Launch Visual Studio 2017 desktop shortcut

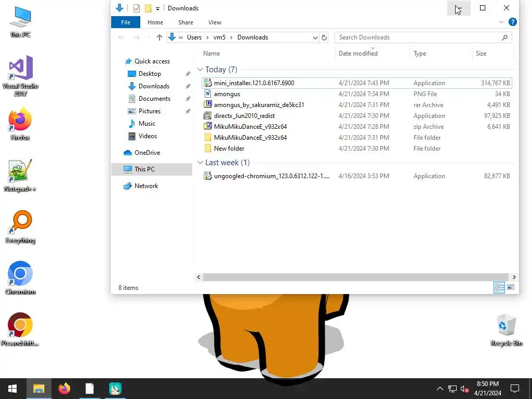click(20, 76)
